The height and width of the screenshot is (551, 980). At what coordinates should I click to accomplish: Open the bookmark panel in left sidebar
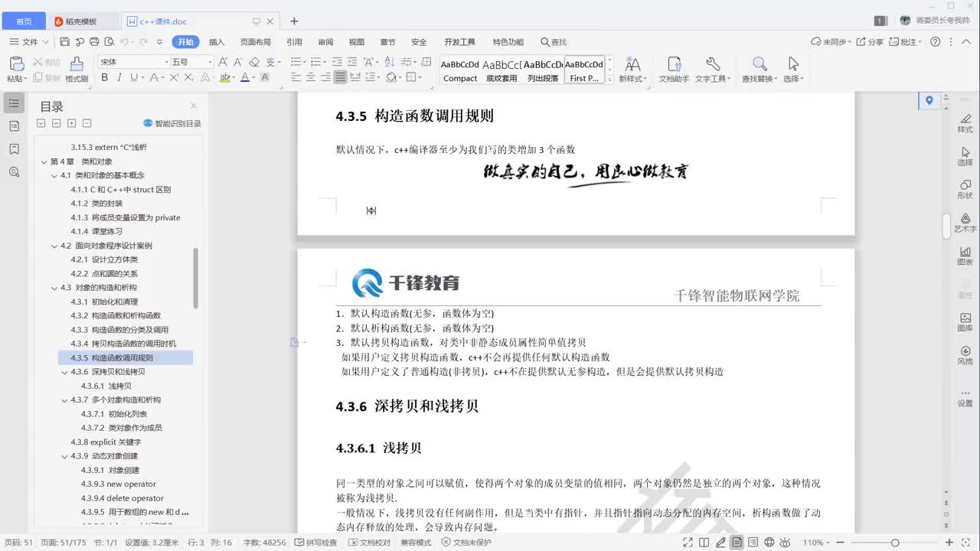(x=14, y=148)
